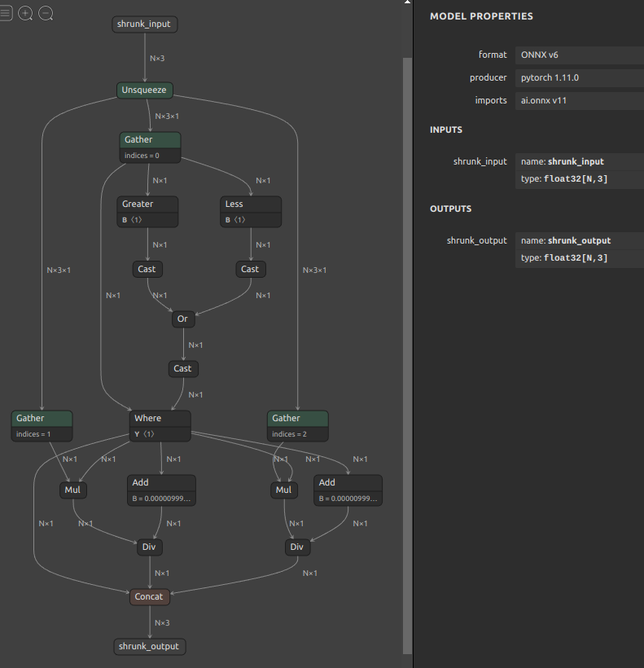Viewport: 644px width, 668px height.
Task: Click the N×3 edge label below Concat
Action: pos(162,623)
